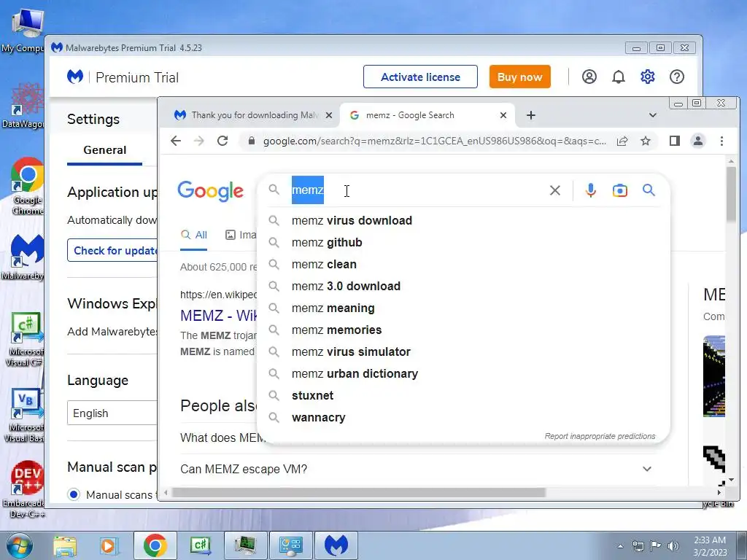Image resolution: width=747 pixels, height=560 pixels.
Task: Reload the Google search page
Action: tap(222, 141)
